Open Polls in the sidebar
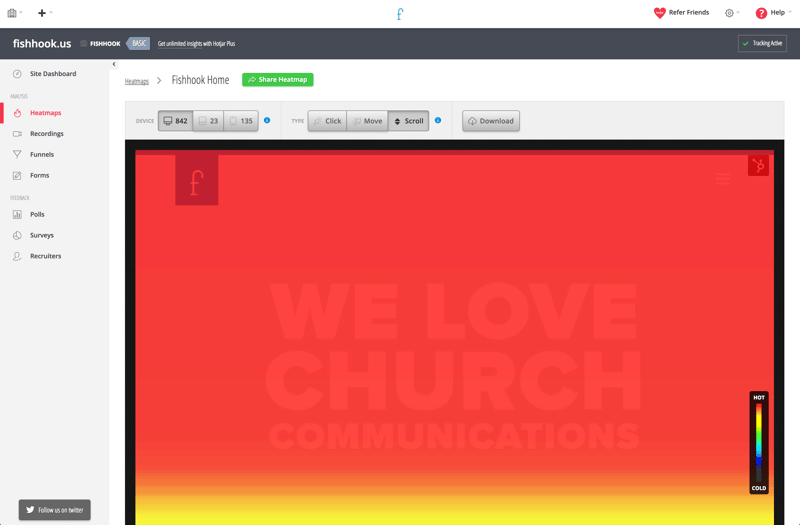800x525 pixels. 37,214
